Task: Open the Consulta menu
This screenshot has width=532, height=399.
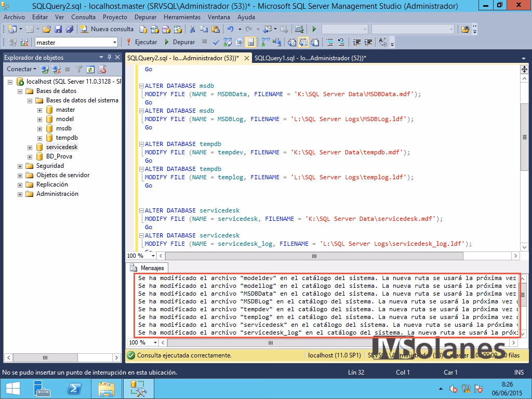Action: 83,17
